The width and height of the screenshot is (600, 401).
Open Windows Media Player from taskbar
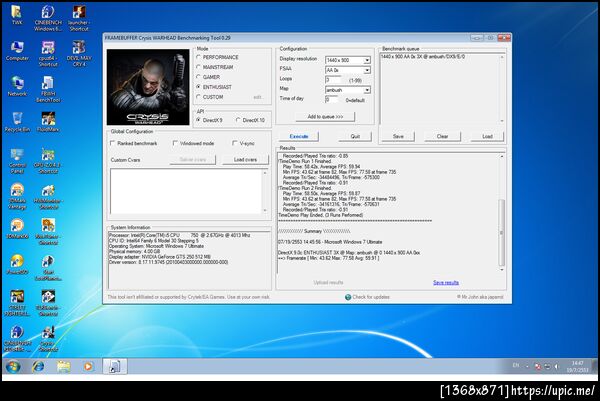(88, 367)
